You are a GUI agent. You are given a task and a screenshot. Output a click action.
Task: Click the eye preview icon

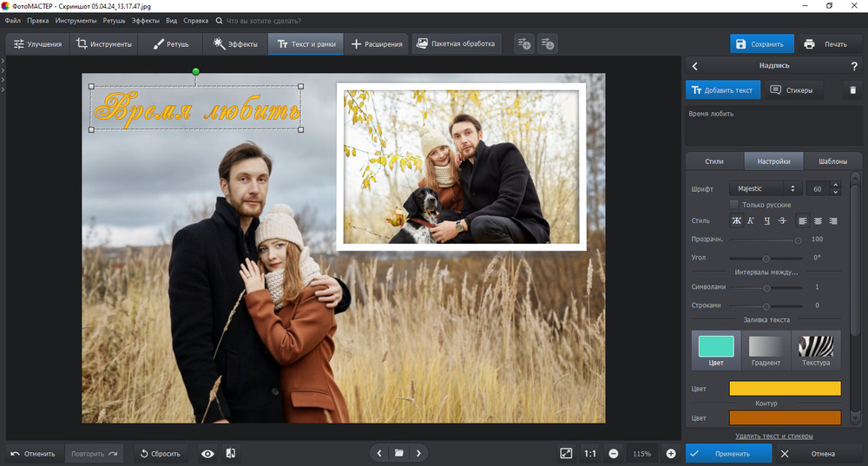point(207,453)
